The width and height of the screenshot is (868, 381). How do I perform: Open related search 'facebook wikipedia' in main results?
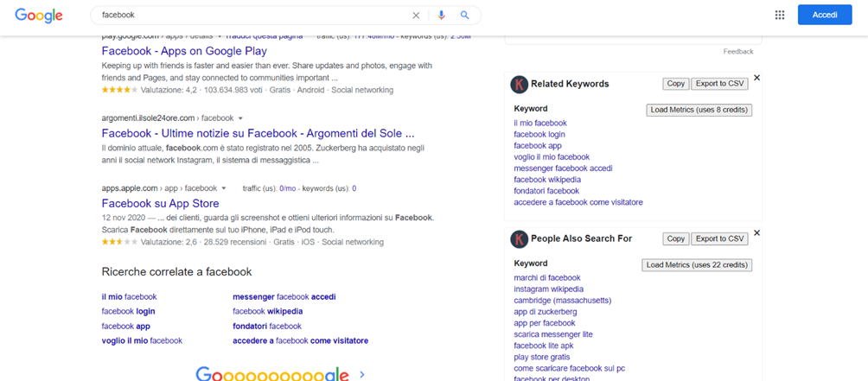[x=267, y=311]
